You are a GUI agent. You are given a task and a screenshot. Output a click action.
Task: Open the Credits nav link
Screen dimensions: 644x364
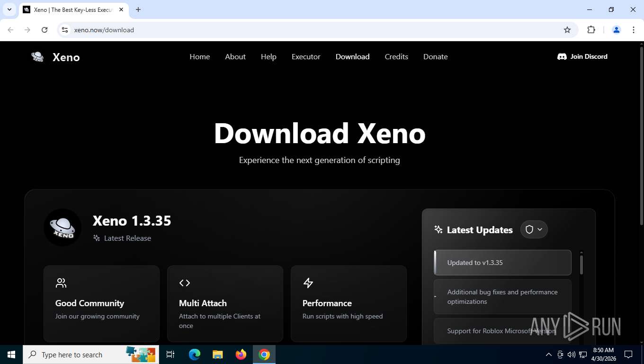396,56
